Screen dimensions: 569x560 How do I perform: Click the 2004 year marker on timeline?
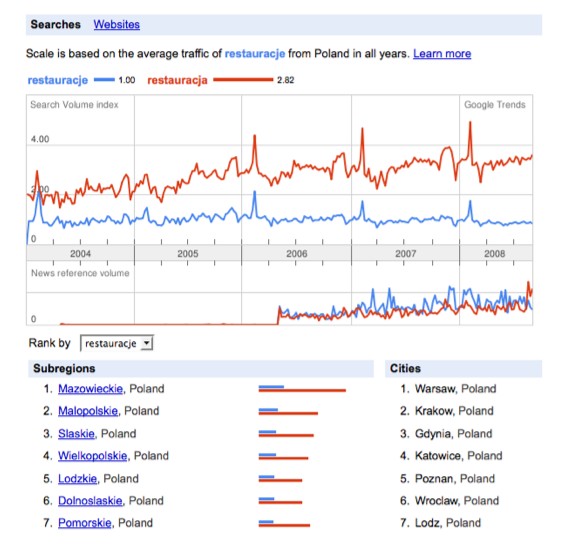click(x=80, y=254)
